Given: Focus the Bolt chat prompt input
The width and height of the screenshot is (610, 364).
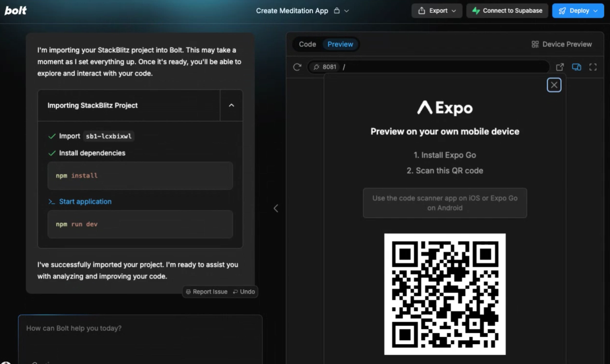Looking at the screenshot, I should point(140,335).
